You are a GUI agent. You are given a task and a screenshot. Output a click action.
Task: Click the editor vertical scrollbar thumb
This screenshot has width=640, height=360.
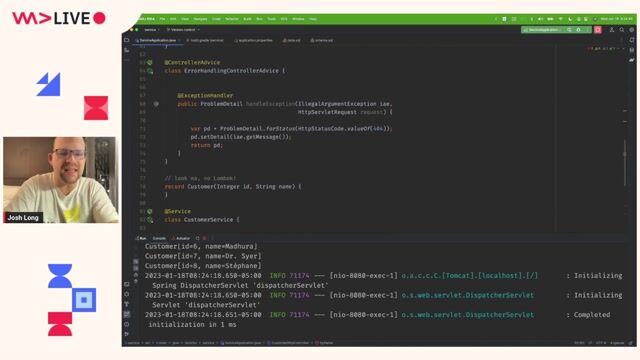click(x=625, y=162)
